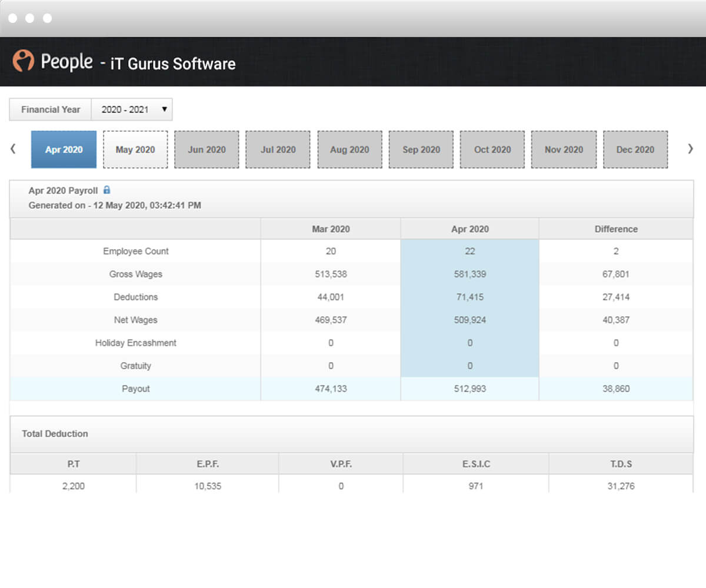Go to previous months with left arrow

pyautogui.click(x=13, y=149)
